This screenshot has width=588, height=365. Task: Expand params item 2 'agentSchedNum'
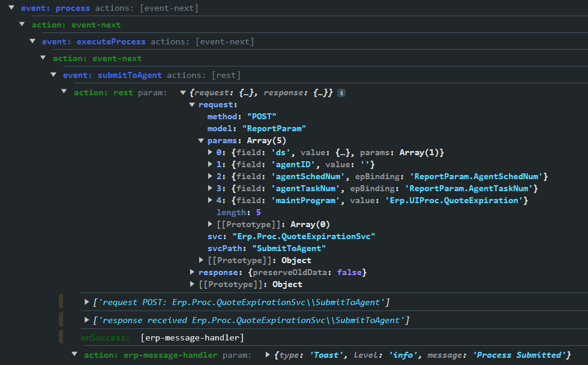[211, 176]
